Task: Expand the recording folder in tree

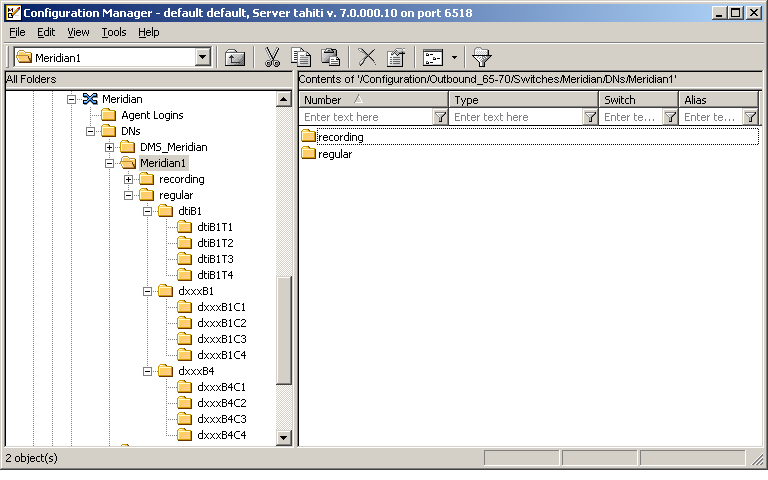Action: [129, 179]
